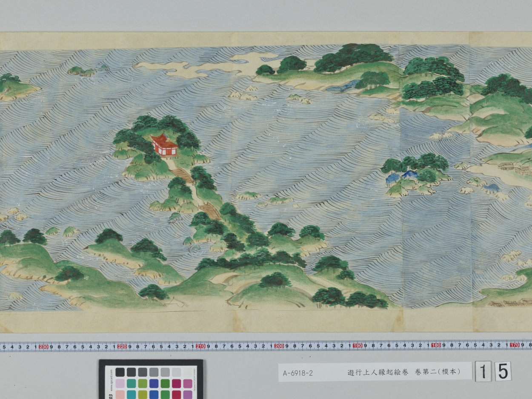The height and width of the screenshot is (399, 532).
Task: Pick the pale lavender patch on the color chart
Action: [120, 383]
